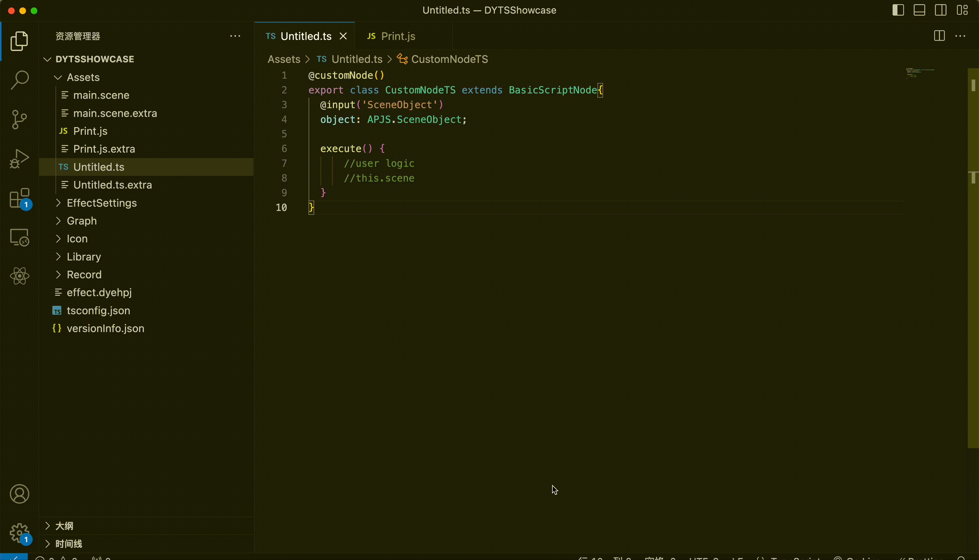The height and width of the screenshot is (560, 979).
Task: Open the Extensions view icon
Action: pos(19,198)
